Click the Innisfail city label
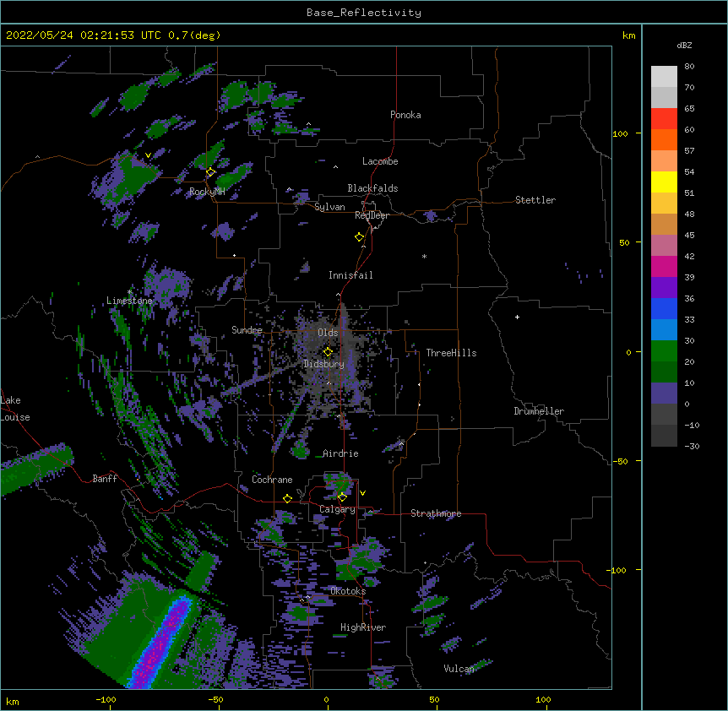The width and height of the screenshot is (728, 711). 350,275
